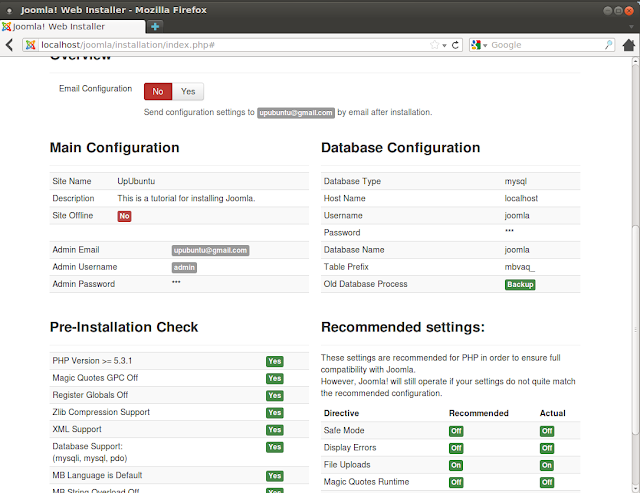This screenshot has width=640, height=493.
Task: Open the Google search engine selector
Action: click(x=479, y=45)
